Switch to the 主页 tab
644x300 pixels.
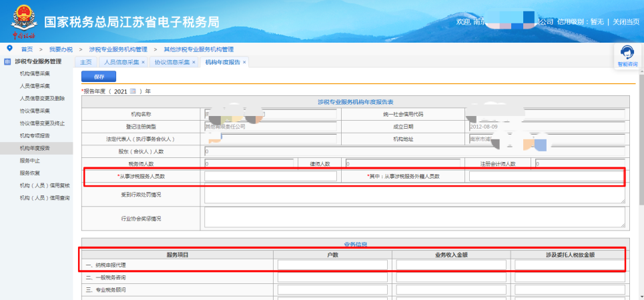tap(85, 62)
